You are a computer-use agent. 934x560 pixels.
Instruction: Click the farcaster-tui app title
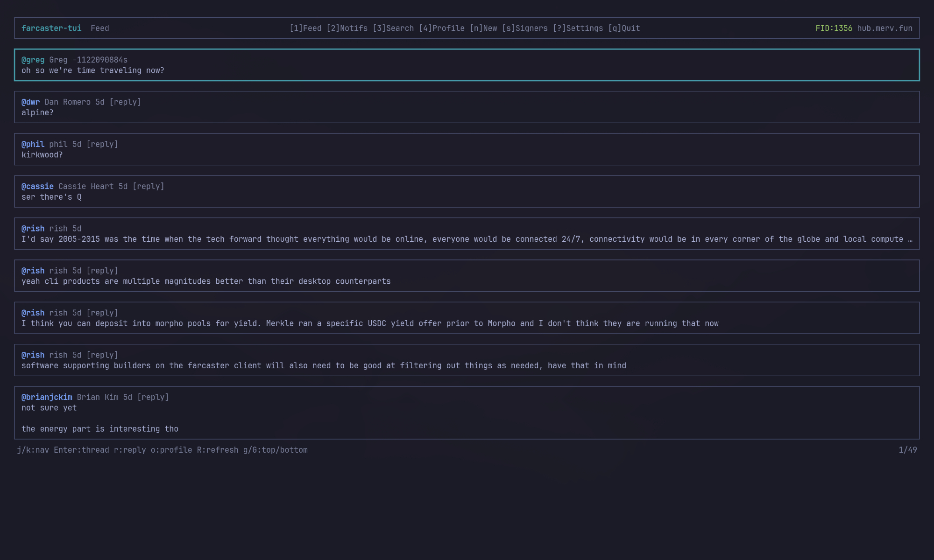pos(51,28)
